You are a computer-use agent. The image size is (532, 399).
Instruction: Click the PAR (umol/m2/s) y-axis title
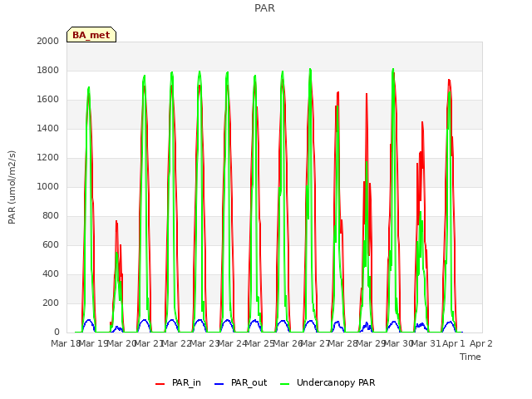coord(12,187)
